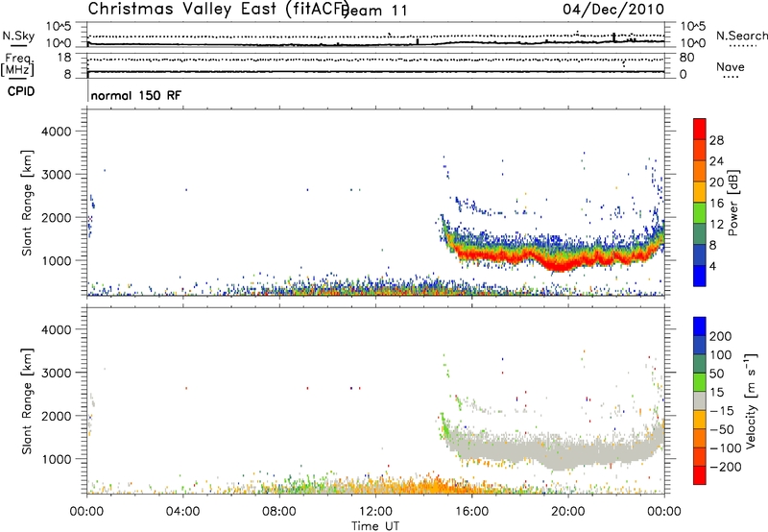The image size is (768, 532).
Task: Click the CPID label
Action: (x=21, y=91)
